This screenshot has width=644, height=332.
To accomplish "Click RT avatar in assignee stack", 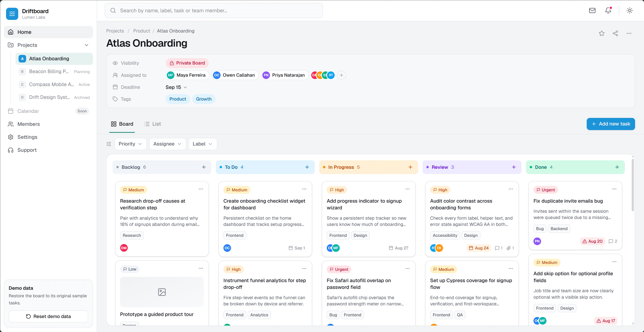I will [331, 75].
